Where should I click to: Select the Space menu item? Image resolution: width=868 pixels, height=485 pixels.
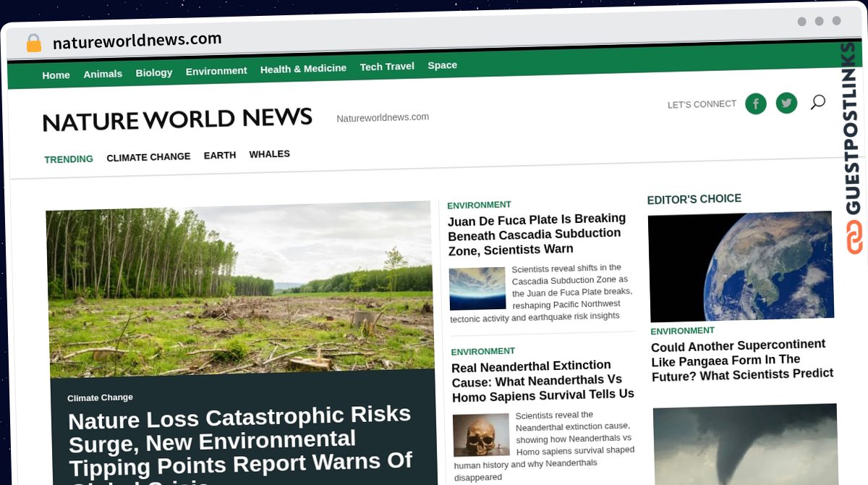tap(442, 65)
